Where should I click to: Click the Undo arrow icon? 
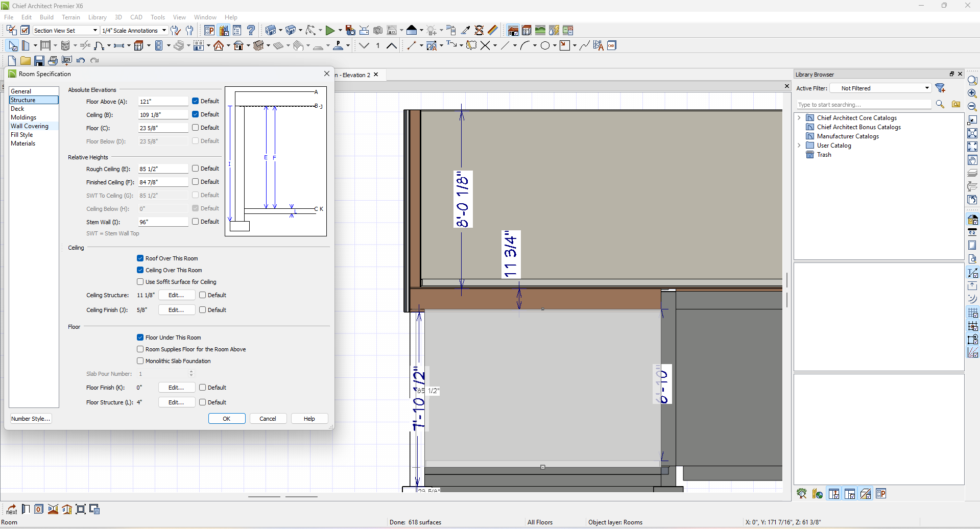click(81, 61)
